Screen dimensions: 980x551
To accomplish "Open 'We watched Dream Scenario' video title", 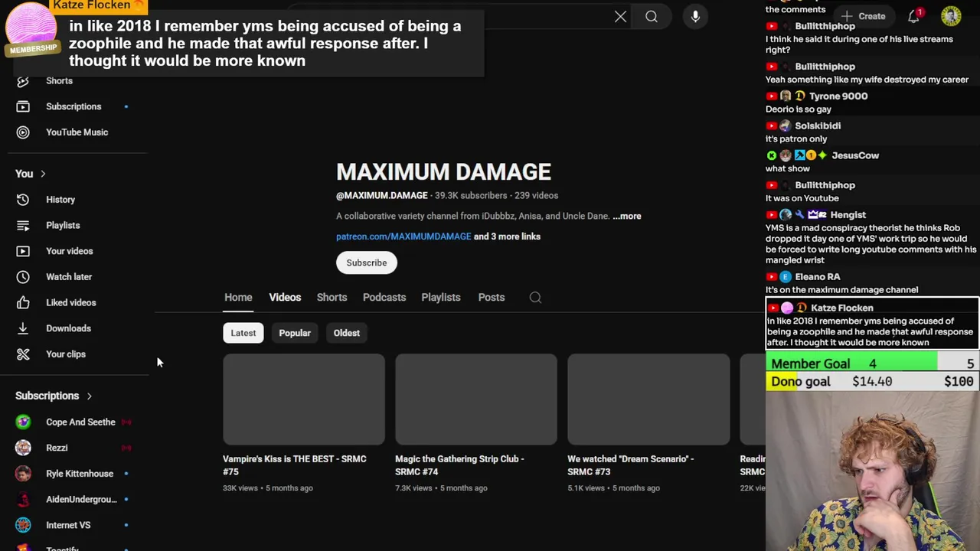I will pyautogui.click(x=630, y=465).
